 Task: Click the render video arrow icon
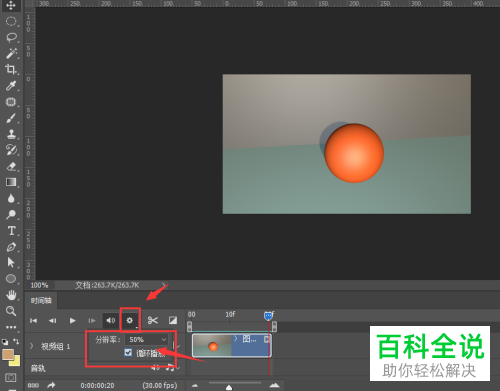51,385
